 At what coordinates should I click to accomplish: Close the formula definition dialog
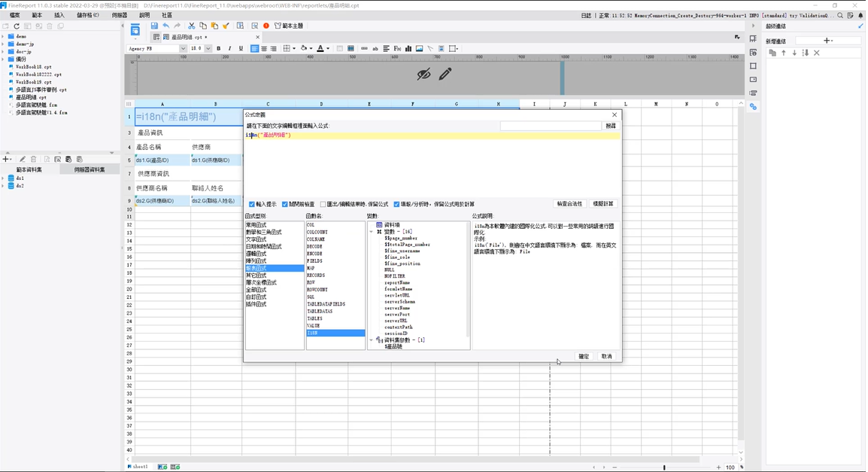(x=615, y=114)
